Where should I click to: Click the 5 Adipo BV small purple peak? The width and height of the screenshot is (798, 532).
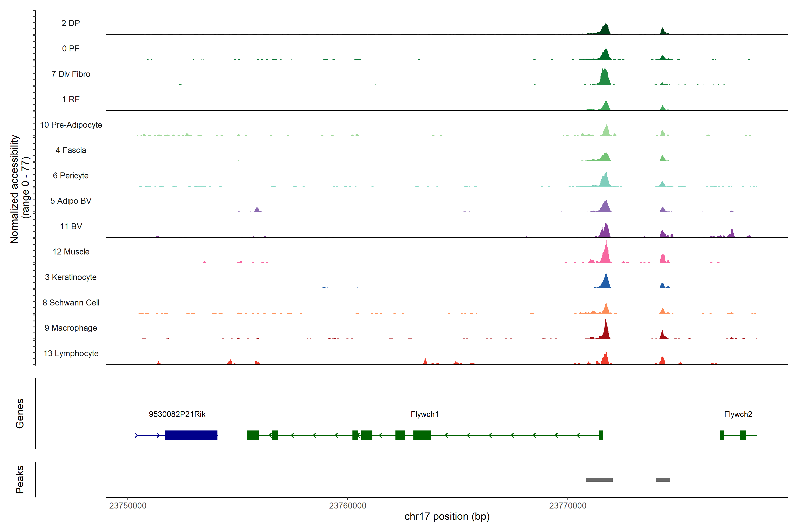point(257,209)
